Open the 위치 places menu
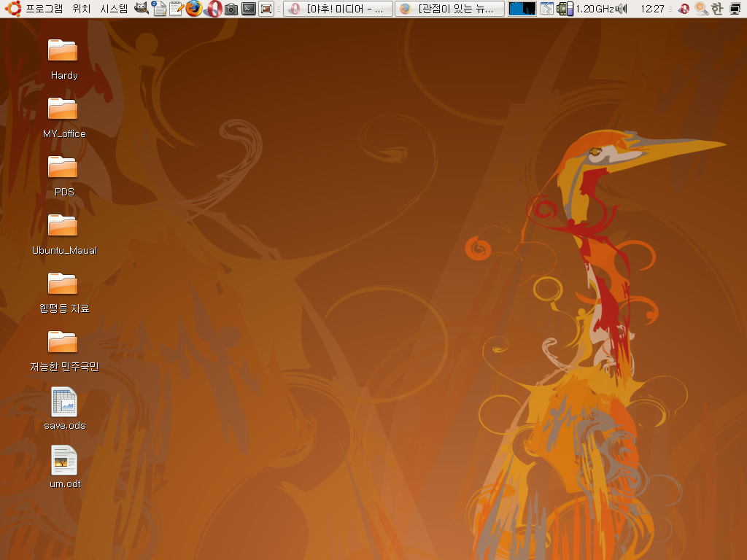Image resolution: width=747 pixels, height=560 pixels. coord(82,9)
